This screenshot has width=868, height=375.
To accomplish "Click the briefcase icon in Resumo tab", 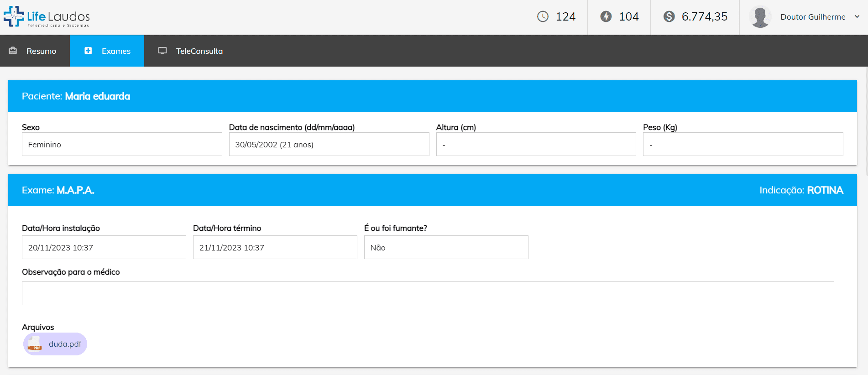I will click(13, 51).
